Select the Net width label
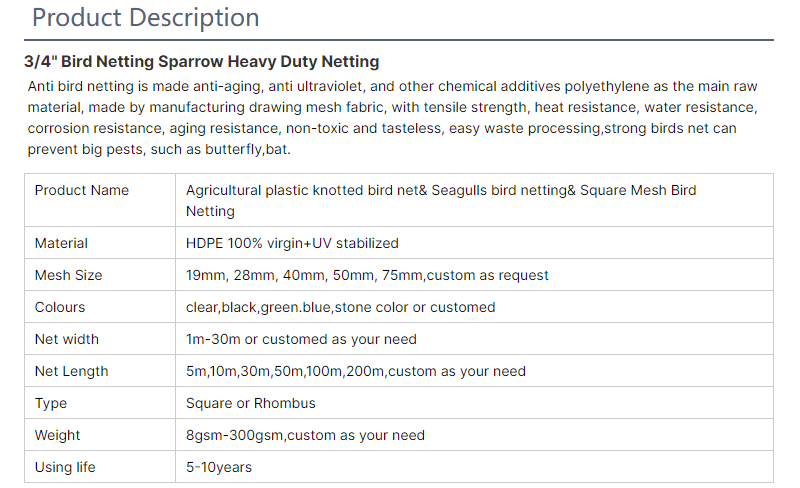 (x=67, y=339)
